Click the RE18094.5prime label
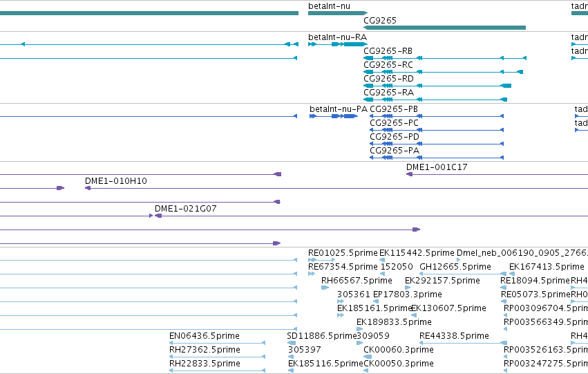Screen dimensions: 588x374 [x=535, y=281]
